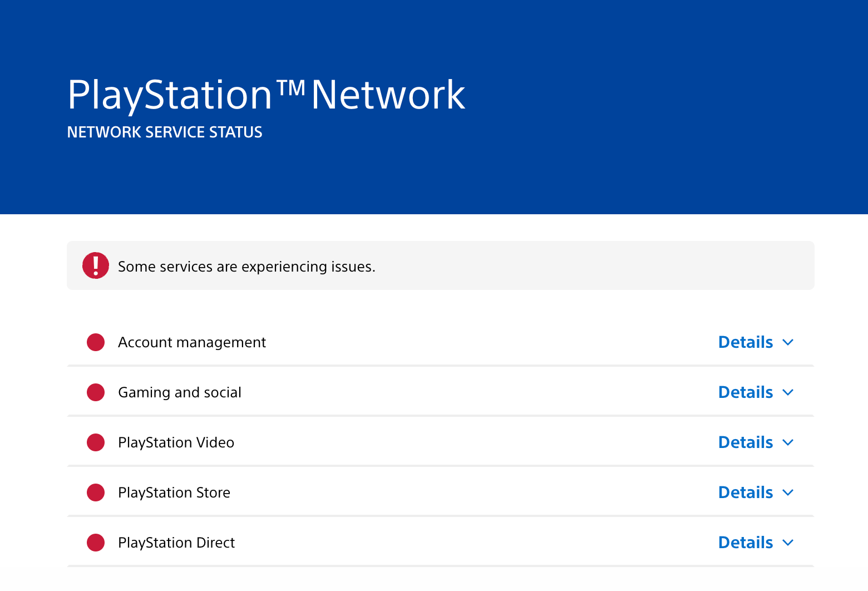Click the red circle beside PlayStation Store
This screenshot has height=591, width=868.
click(x=95, y=493)
